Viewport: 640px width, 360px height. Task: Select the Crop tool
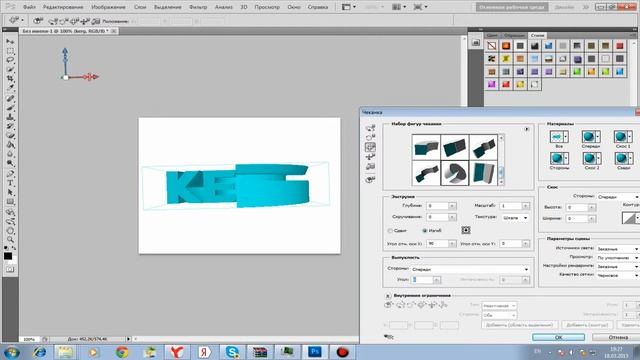[x=10, y=78]
